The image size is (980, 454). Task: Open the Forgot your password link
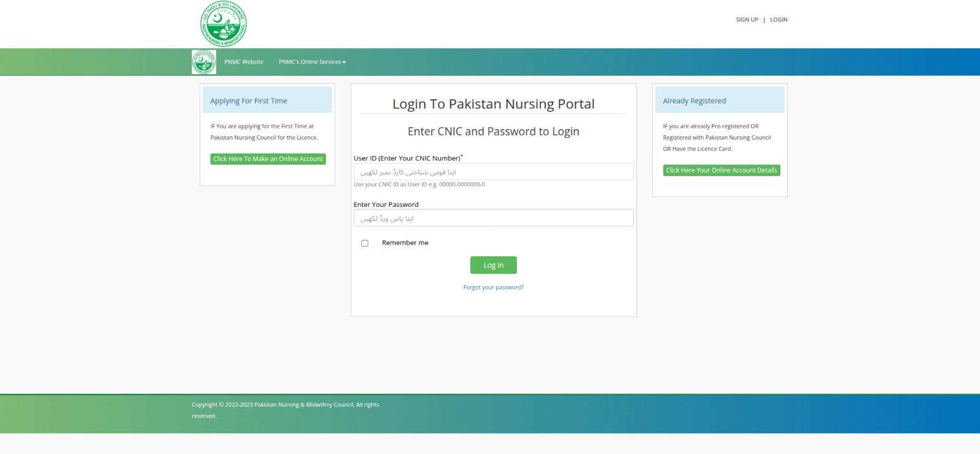click(494, 288)
